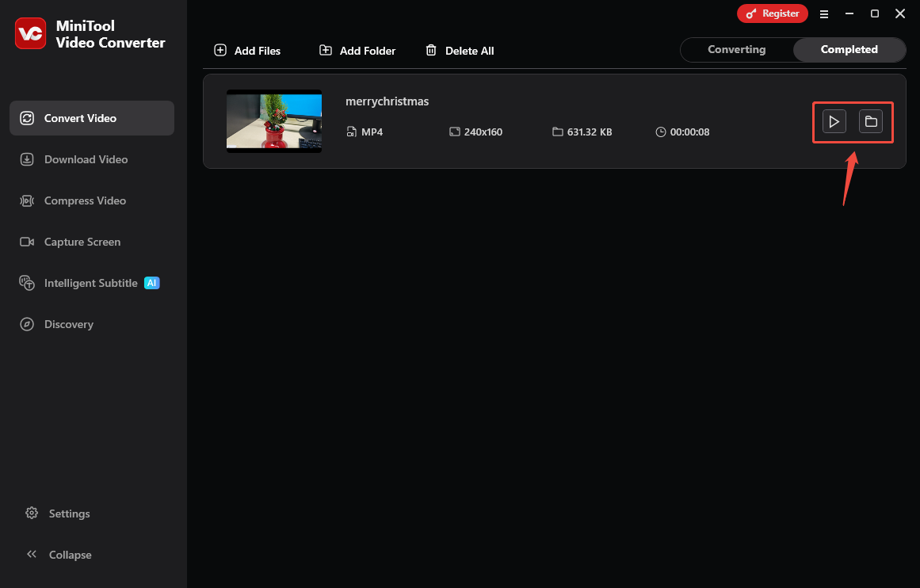
Task: Select the merrychristmas file name
Action: point(386,101)
